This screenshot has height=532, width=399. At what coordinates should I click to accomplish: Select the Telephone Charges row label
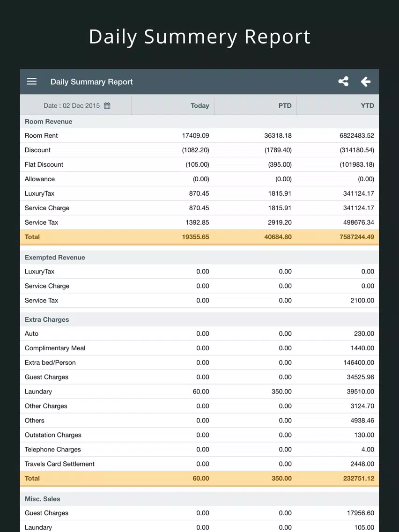coord(52,450)
